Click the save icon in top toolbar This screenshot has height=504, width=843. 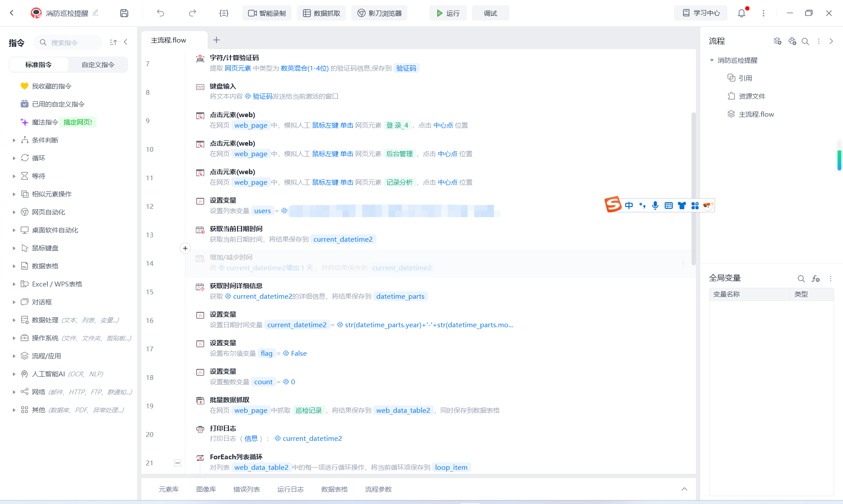(x=124, y=13)
